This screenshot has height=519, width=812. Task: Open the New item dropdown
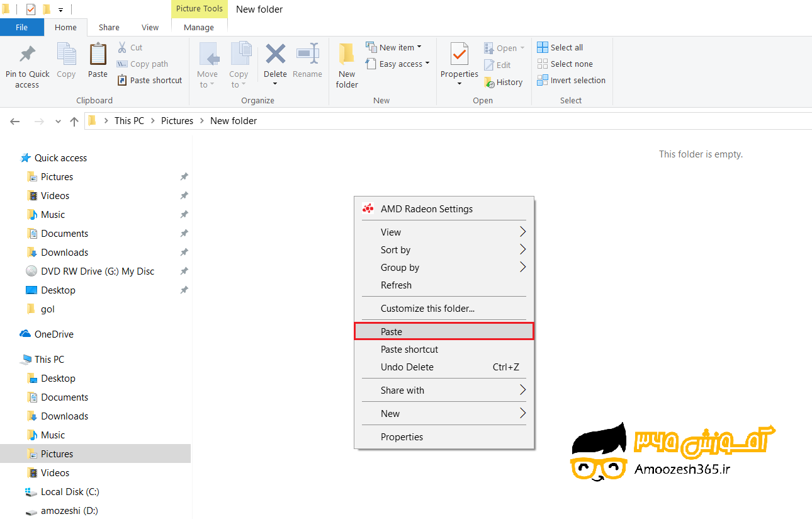395,47
